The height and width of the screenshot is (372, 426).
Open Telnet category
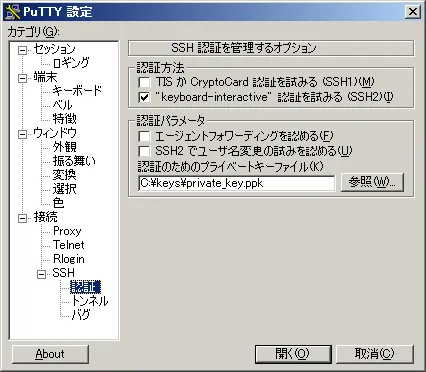click(x=68, y=245)
